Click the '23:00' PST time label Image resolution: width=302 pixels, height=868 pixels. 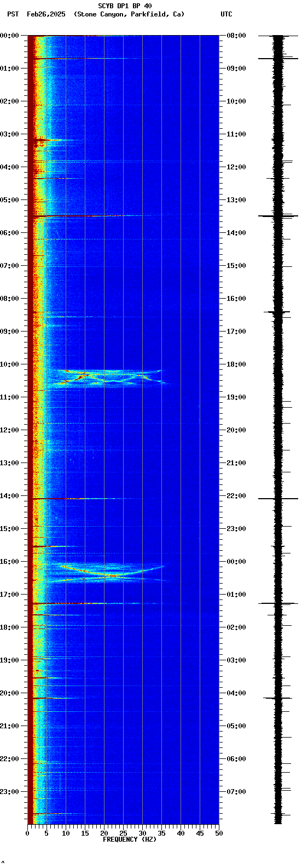pyautogui.click(x=10, y=792)
